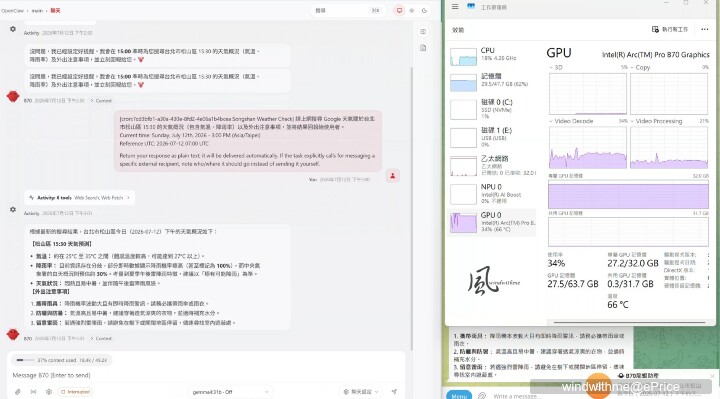The image size is (720, 399).
Task: Click the red B70 avatar by first reply
Action: pyautogui.click(x=13, y=96)
